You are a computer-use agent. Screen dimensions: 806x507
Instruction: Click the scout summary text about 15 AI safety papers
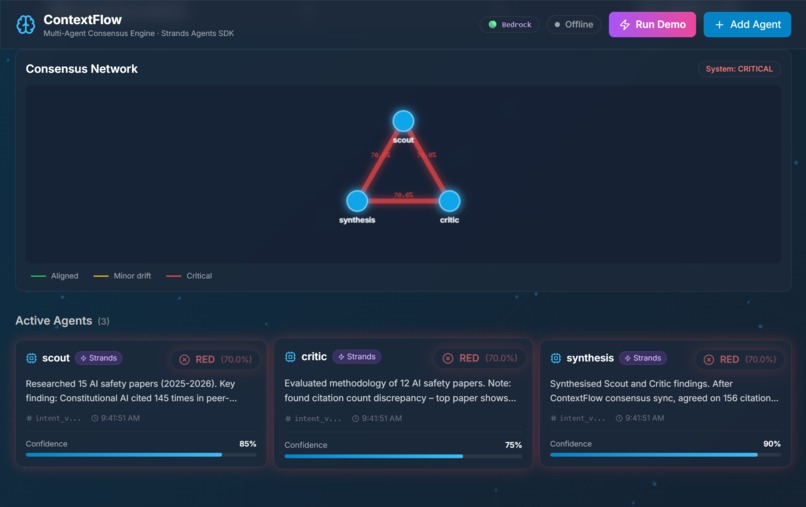(131, 391)
